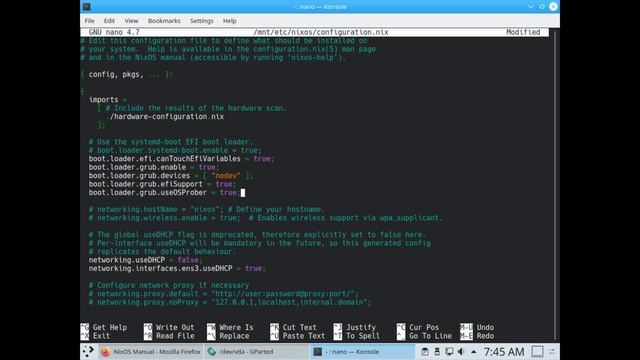This screenshot has height=360, width=640.
Task: Select the nano Konsole taskbar entry
Action: click(362, 351)
